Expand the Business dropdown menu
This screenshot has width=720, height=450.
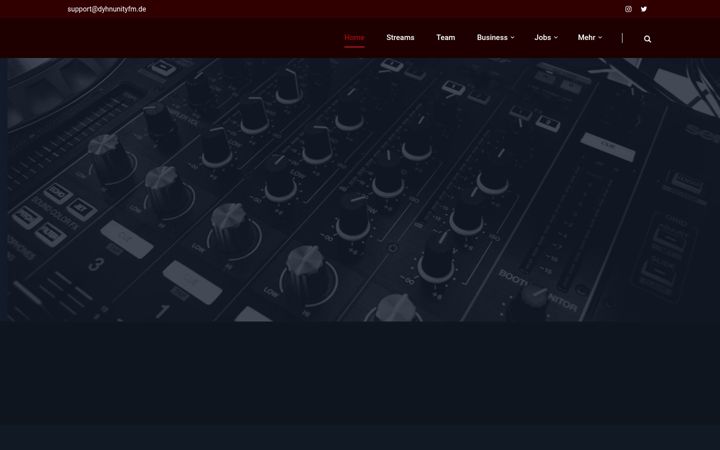point(495,38)
